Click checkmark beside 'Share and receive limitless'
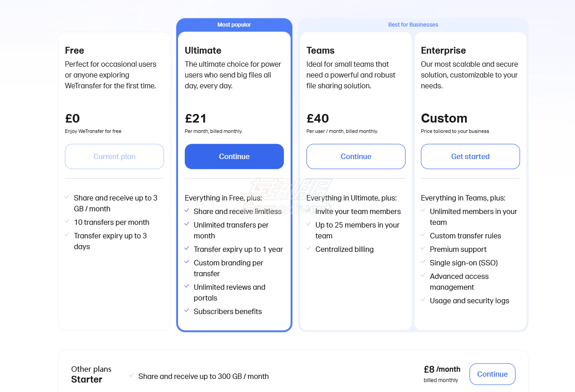This screenshot has height=392, width=575. [x=187, y=210]
